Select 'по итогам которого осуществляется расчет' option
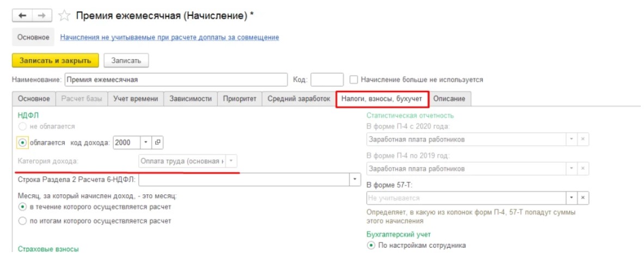Screen dimensions: 644x264 22,221
